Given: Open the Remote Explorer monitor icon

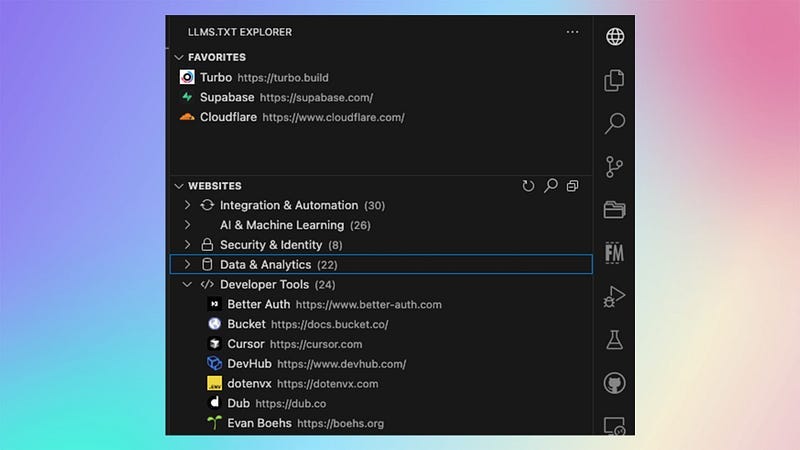Looking at the screenshot, I should point(614,426).
